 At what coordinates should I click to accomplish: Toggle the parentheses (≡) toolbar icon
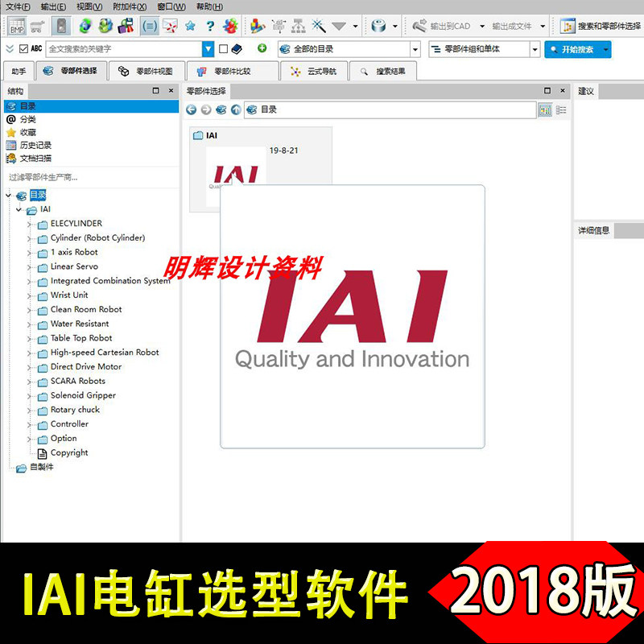click(150, 27)
